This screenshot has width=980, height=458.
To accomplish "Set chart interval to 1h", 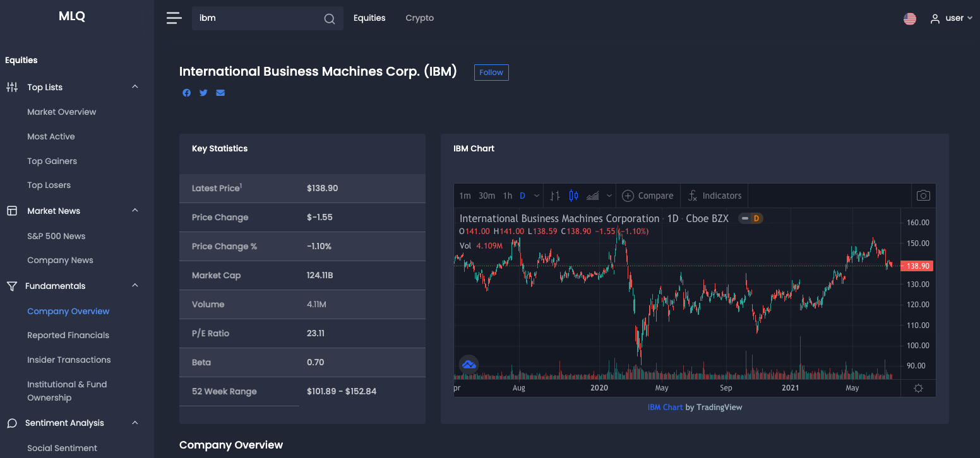I will 508,196.
